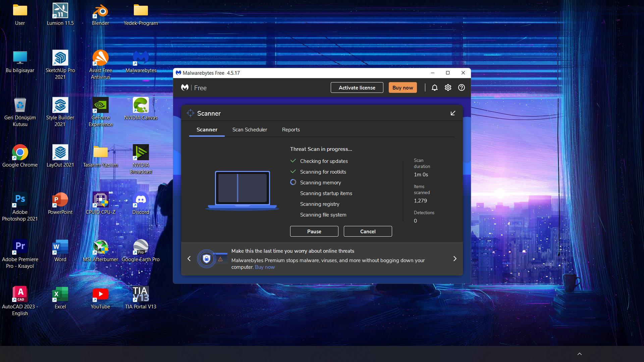Click the laptop scanning illustration
Image resolution: width=644 pixels, height=362 pixels.
(x=242, y=190)
